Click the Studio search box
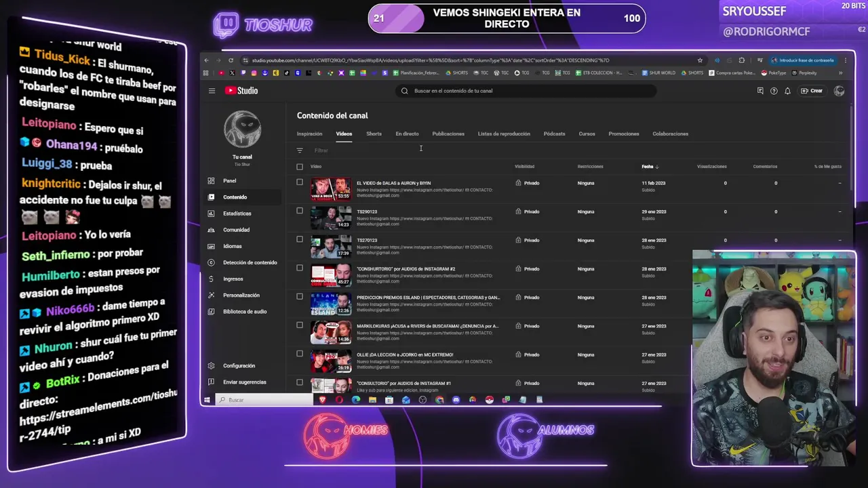The width and height of the screenshot is (868, 488). (526, 91)
